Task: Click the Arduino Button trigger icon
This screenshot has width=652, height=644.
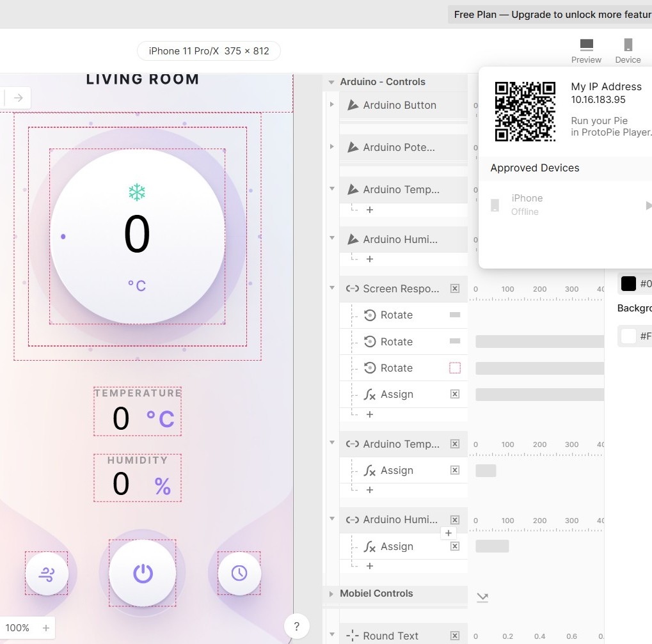Action: (353, 106)
